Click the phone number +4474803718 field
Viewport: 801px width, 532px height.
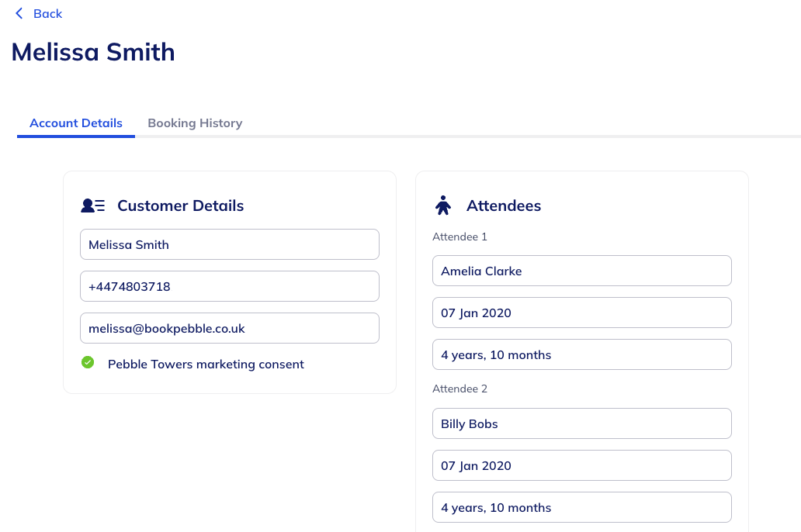coord(230,286)
